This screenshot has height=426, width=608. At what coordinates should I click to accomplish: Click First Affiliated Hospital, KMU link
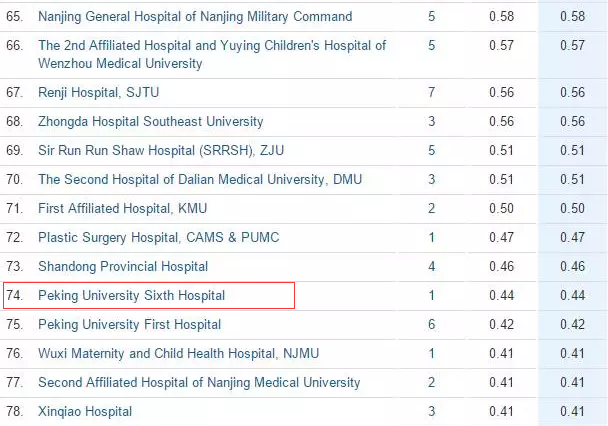pyautogui.click(x=123, y=209)
